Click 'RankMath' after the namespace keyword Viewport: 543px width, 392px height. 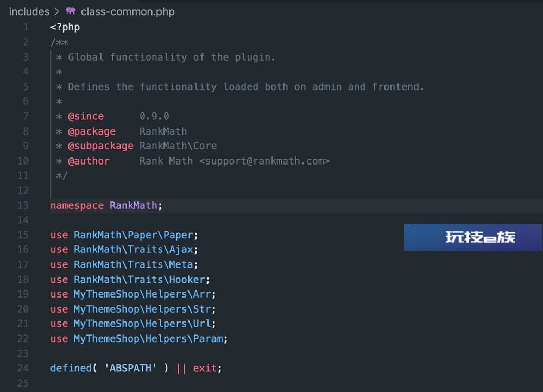(134, 205)
